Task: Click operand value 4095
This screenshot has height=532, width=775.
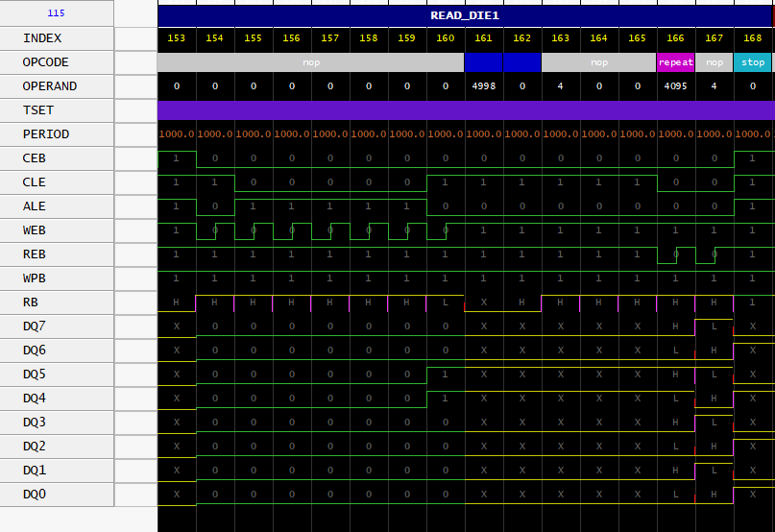Action: [676, 86]
